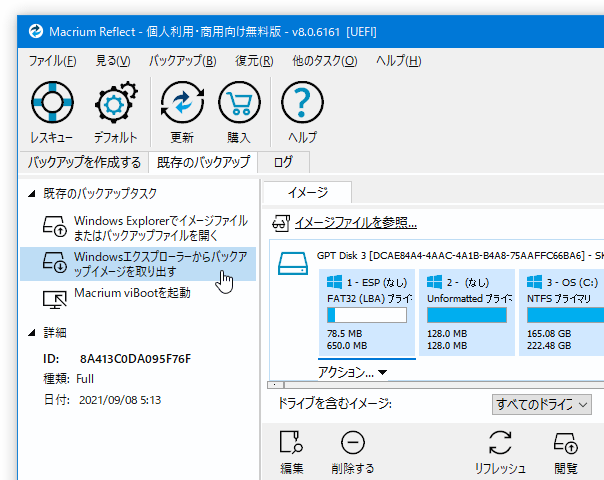The height and width of the screenshot is (480, 604).
Task: Click the リフレッシュ refresh icon
Action: [500, 442]
